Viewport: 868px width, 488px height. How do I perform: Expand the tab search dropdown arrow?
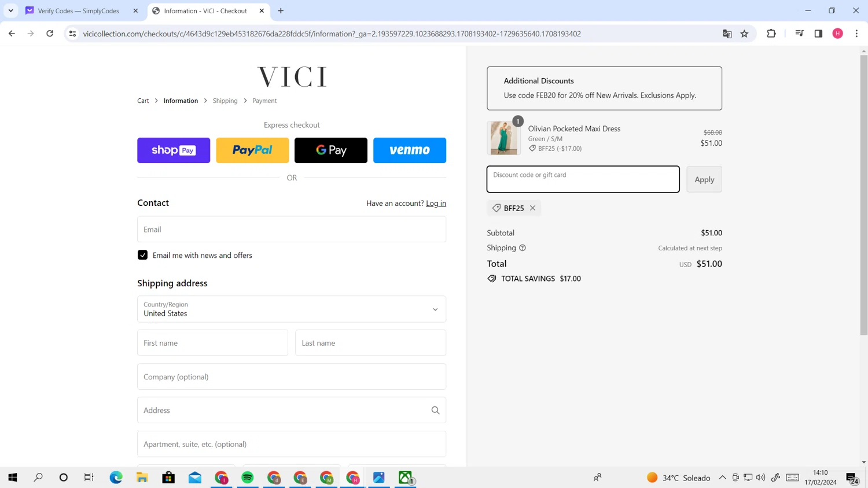coord(10,10)
